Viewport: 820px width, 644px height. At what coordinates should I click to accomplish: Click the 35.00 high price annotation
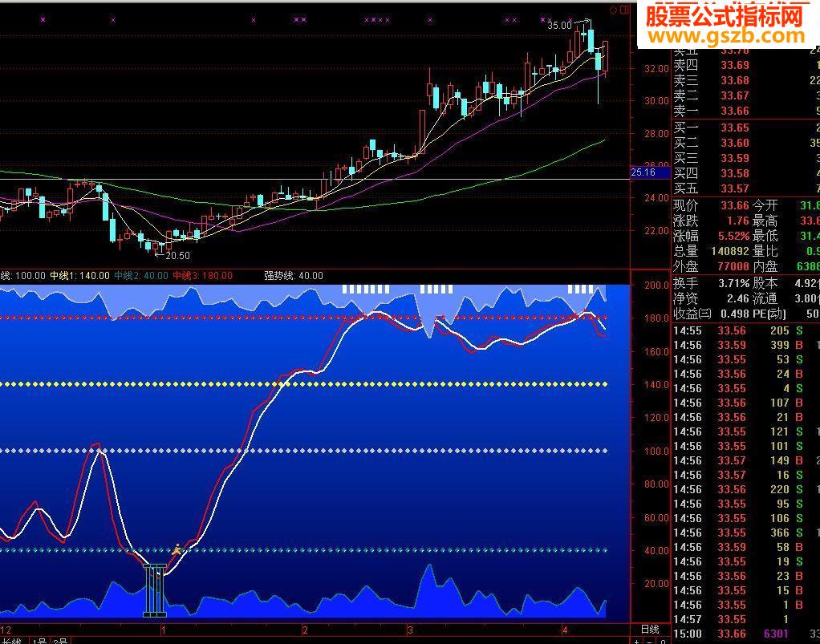click(559, 25)
